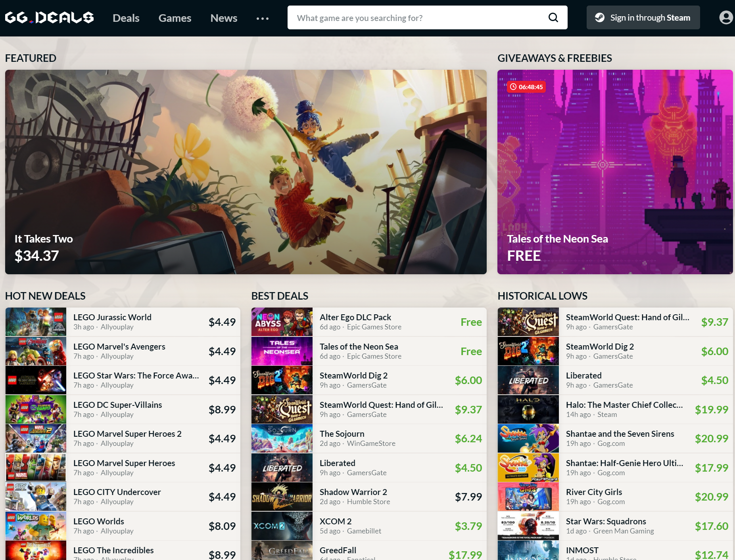The width and height of the screenshot is (735, 560).
Task: Open the INMOST deal title
Action: tap(582, 550)
